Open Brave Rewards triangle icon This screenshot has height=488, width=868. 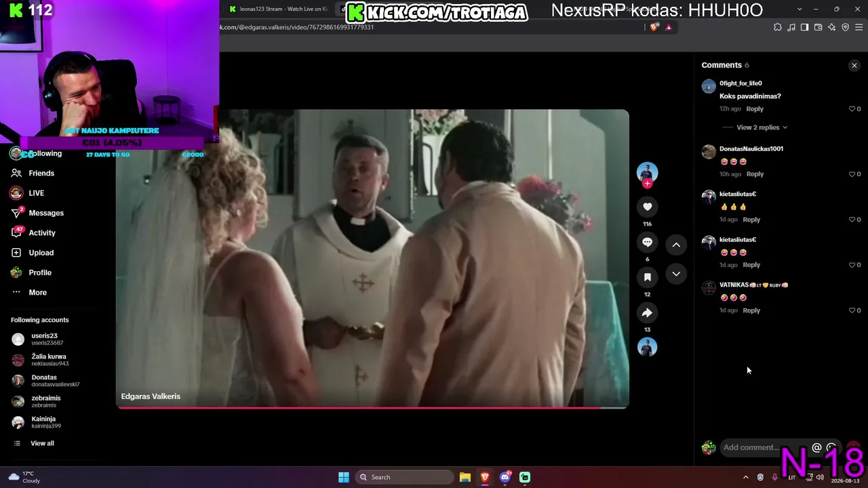(669, 27)
